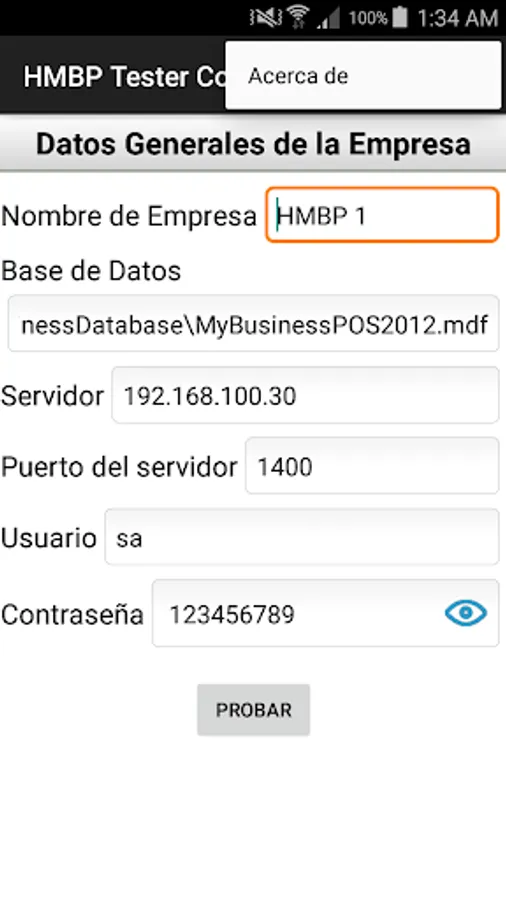Tap the cellular signal strength icon
The width and height of the screenshot is (506, 900).
[x=329, y=18]
